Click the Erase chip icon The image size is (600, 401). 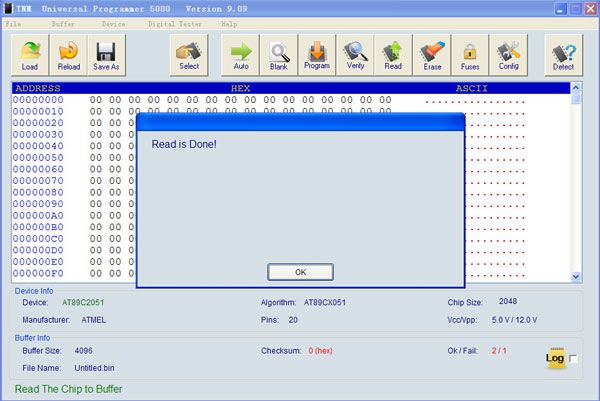pyautogui.click(x=432, y=54)
